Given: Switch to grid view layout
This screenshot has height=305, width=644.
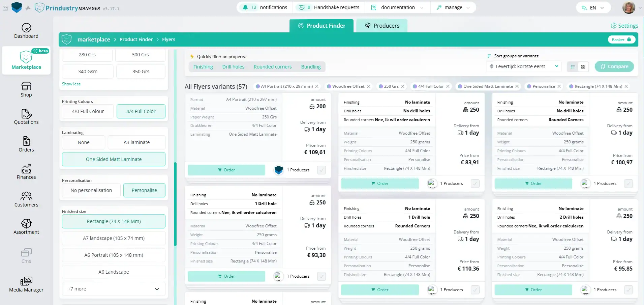Looking at the screenshot, I should coord(583,67).
